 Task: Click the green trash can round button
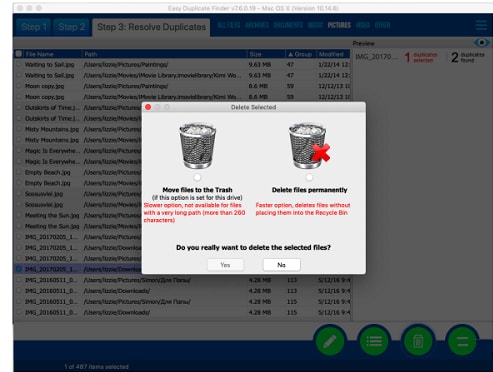(x=418, y=341)
